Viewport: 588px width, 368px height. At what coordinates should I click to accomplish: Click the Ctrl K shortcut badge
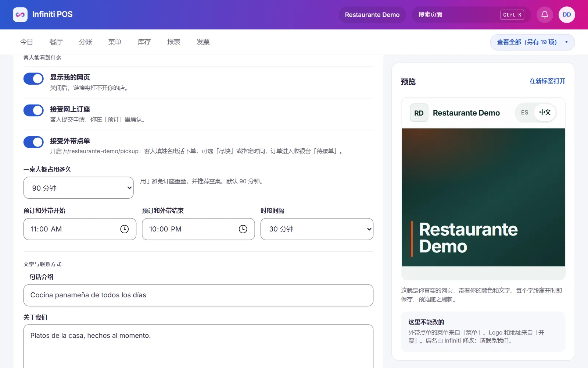click(x=512, y=15)
